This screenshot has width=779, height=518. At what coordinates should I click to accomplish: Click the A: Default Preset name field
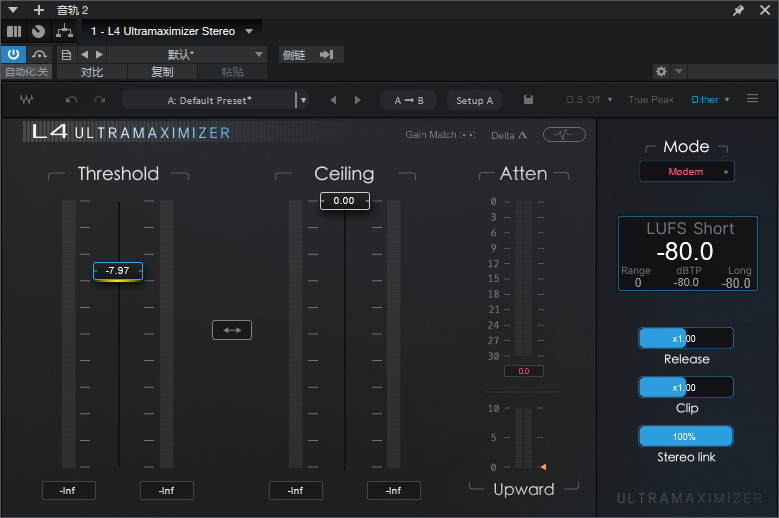[x=209, y=100]
